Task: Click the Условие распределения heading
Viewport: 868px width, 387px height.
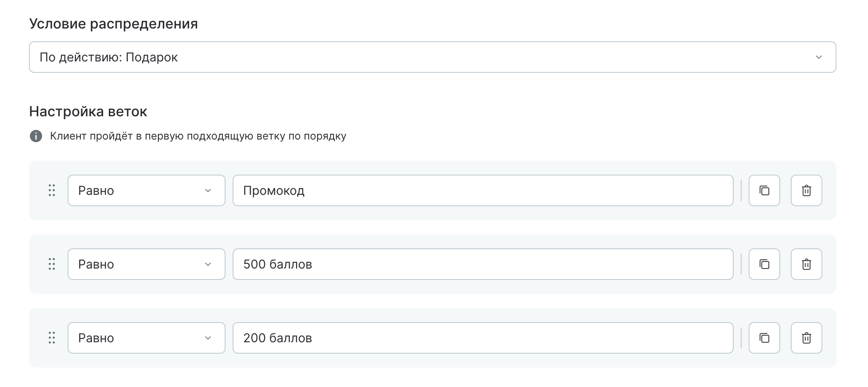Action: 113,24
